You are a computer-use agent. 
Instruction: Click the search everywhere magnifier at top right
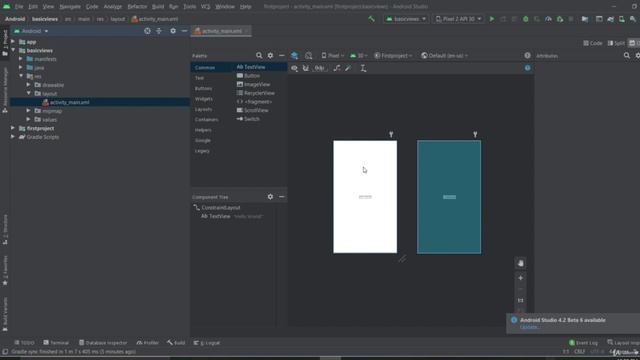point(633,19)
